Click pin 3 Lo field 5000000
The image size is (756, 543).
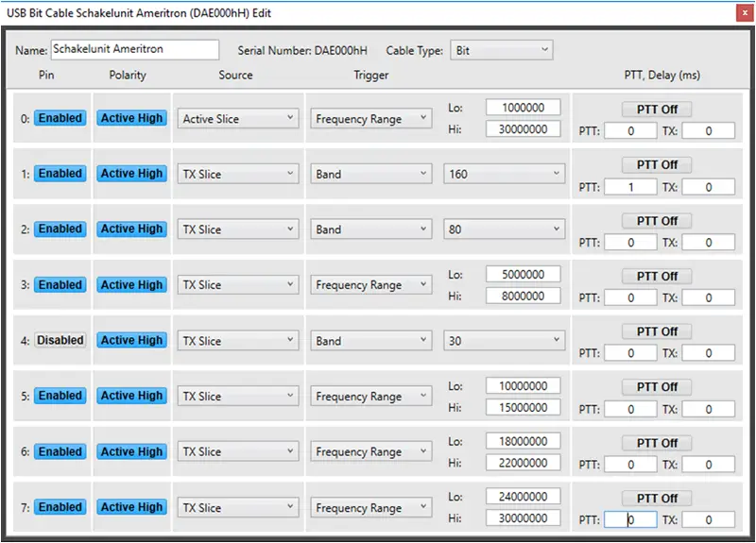524,274
